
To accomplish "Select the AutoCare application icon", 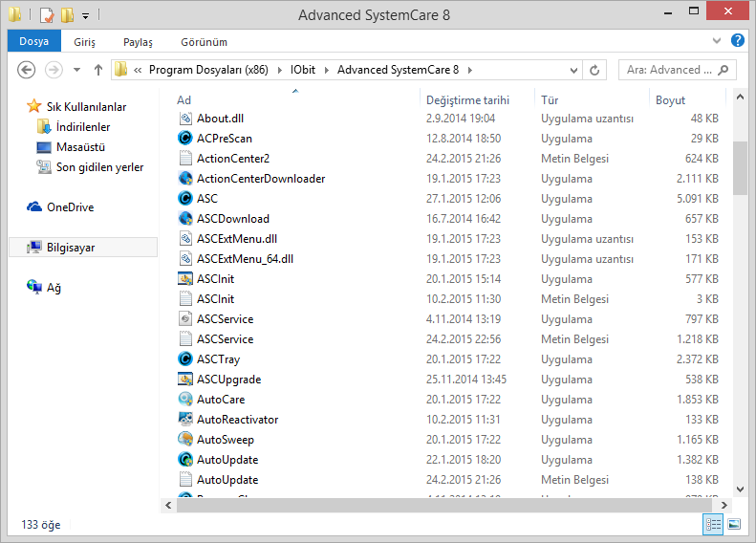I will click(185, 400).
